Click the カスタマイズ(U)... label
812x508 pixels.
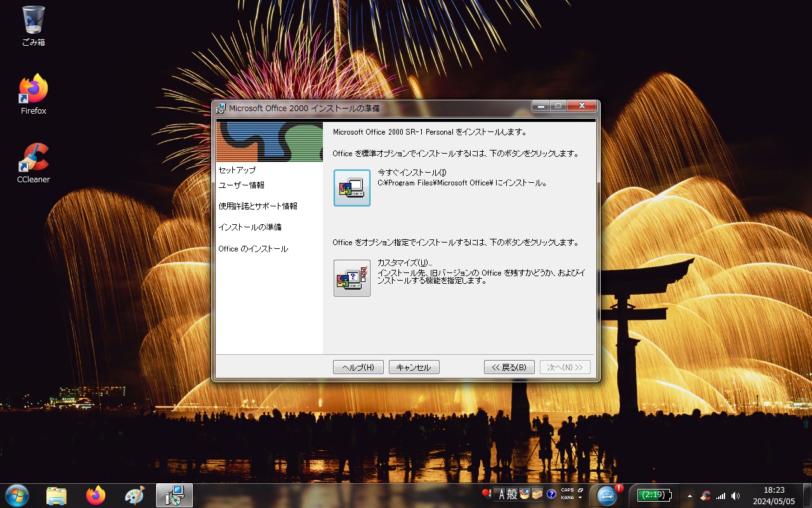(x=405, y=263)
